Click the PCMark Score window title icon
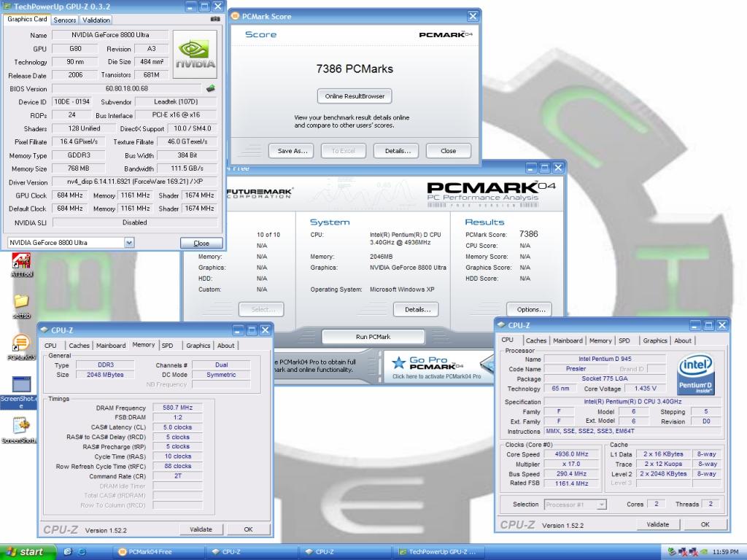 (235, 16)
